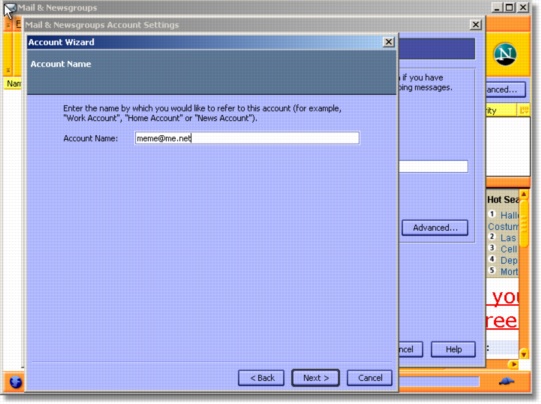Screen dimensions: 541x404
Task: Maximize the Mail & Newsgroups window
Action: tap(509, 7)
